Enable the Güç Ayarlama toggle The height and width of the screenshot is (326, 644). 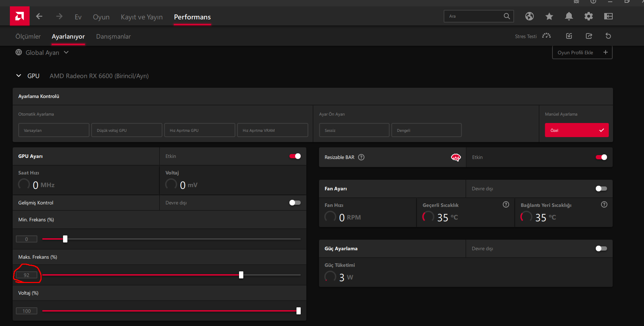coord(601,248)
